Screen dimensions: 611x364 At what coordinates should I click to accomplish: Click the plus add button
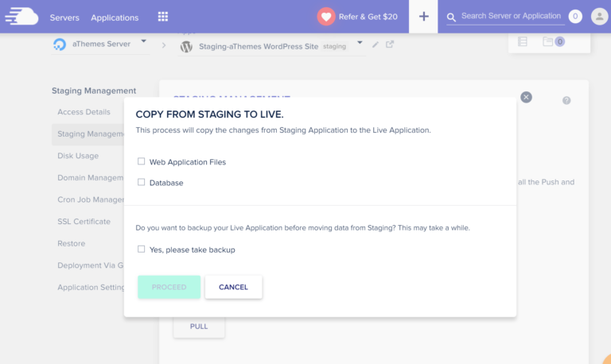423,17
